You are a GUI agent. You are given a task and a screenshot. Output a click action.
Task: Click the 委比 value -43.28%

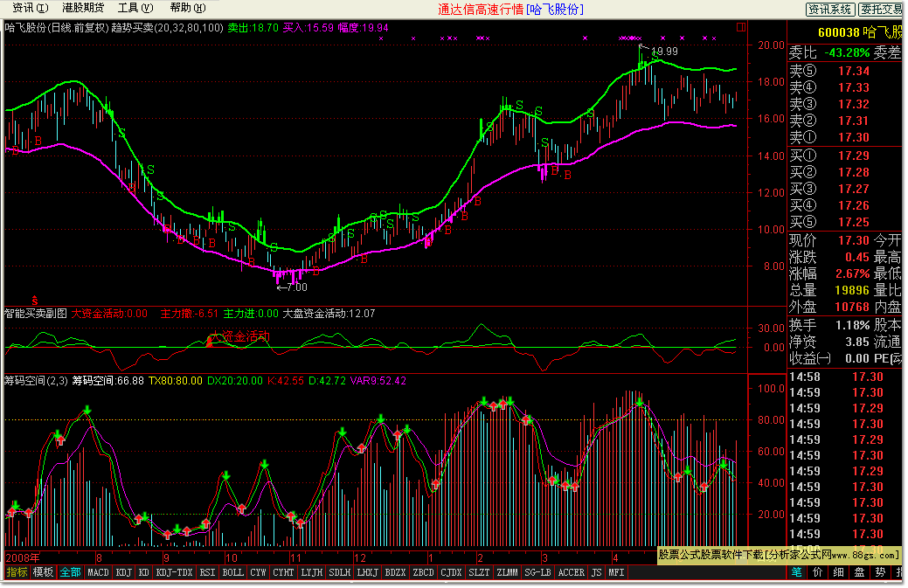(x=847, y=52)
